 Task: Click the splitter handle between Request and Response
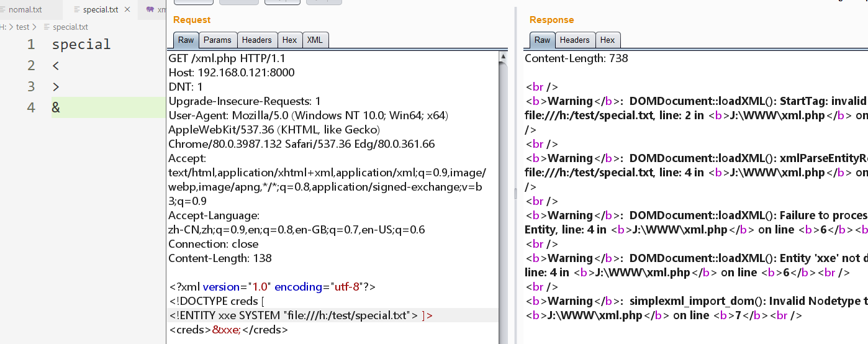515,194
